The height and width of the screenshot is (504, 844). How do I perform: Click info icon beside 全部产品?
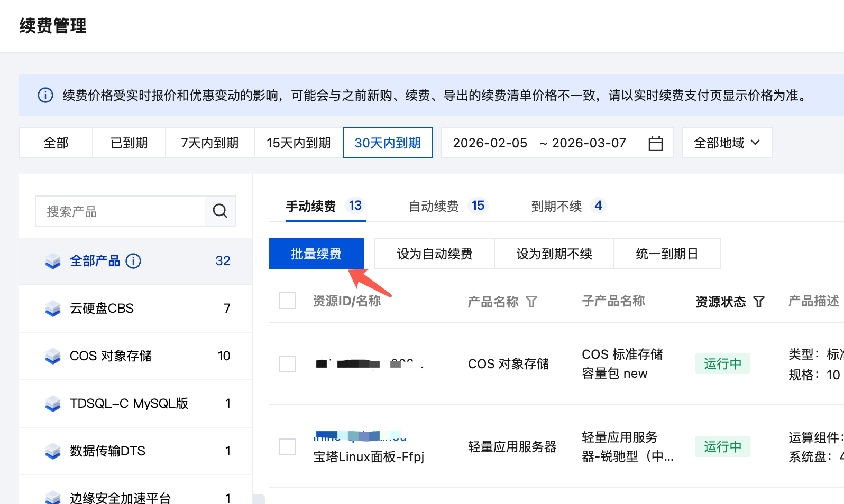coord(133,261)
